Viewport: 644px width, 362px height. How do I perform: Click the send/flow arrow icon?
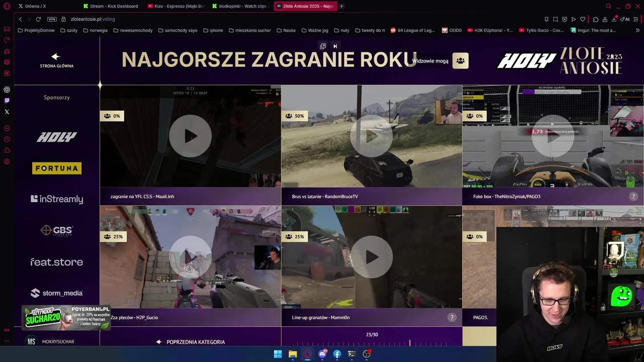pos(574,19)
